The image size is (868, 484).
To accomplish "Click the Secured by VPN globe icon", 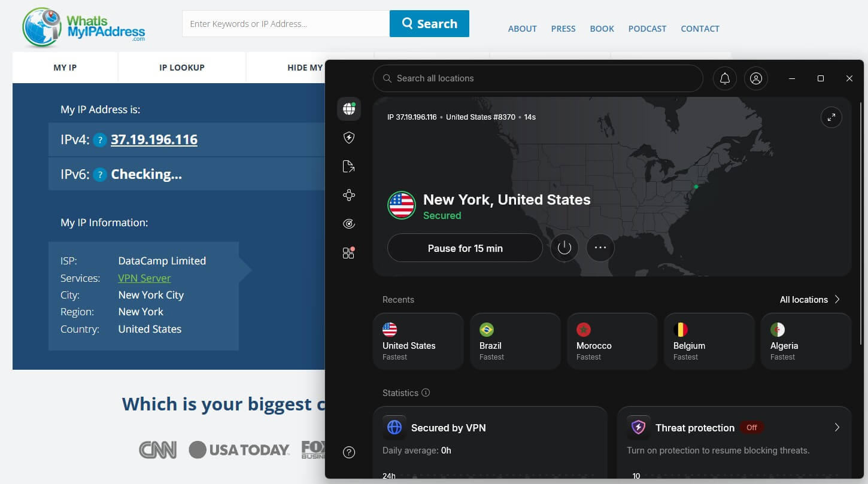I will (x=394, y=427).
